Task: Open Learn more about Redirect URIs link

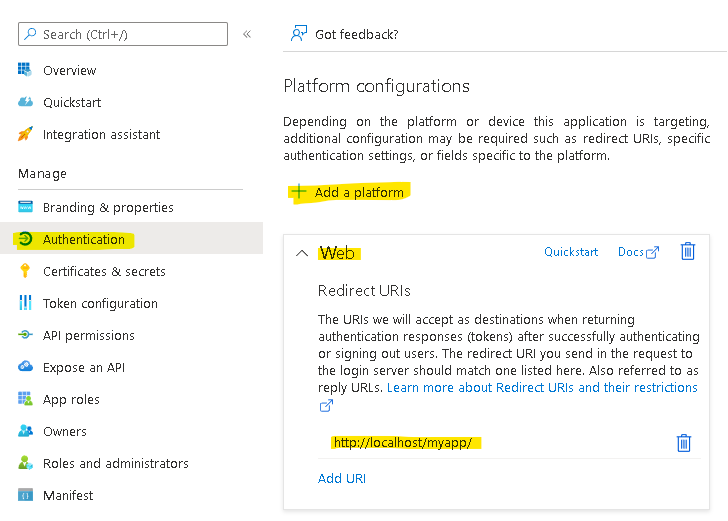Action: [x=542, y=387]
